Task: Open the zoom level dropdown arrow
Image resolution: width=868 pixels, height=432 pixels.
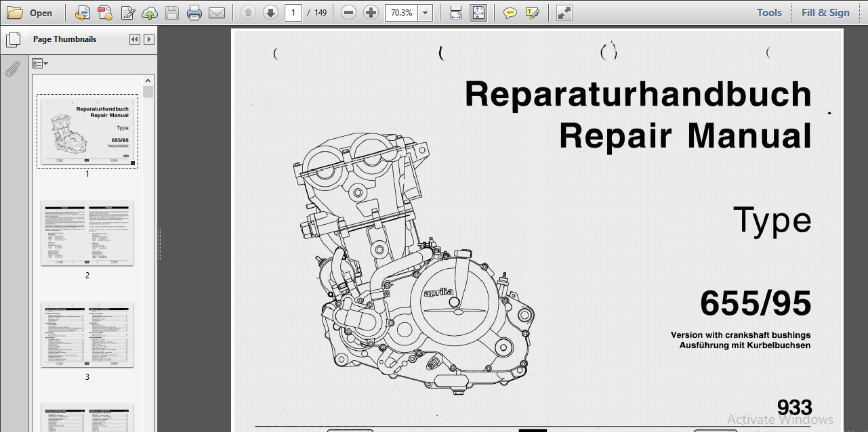Action: point(426,13)
